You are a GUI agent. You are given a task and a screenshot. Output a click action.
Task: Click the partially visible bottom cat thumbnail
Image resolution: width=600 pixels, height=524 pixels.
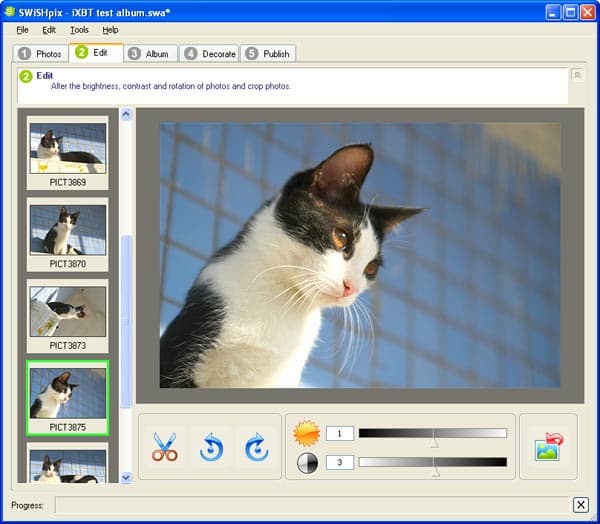click(68, 463)
